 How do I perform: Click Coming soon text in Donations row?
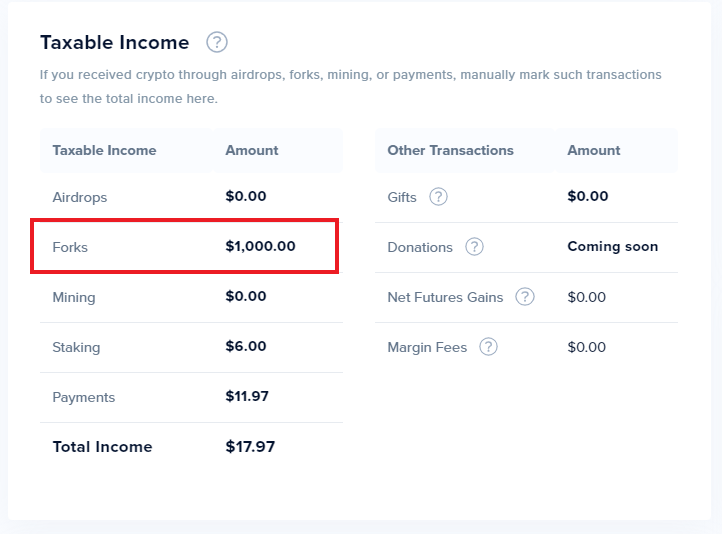(612, 246)
